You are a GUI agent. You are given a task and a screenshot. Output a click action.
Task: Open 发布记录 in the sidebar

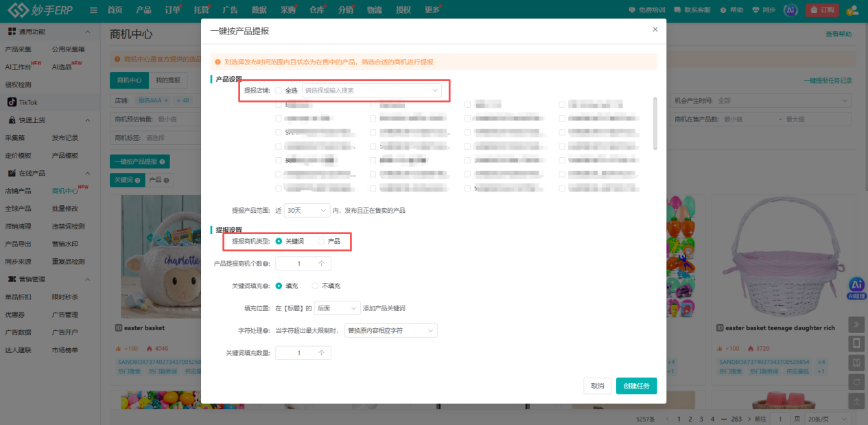coord(65,138)
